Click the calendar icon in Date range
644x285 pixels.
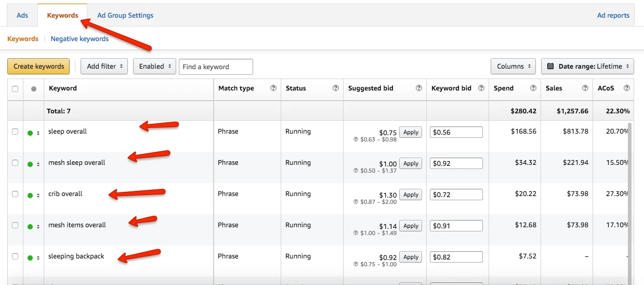click(x=550, y=67)
